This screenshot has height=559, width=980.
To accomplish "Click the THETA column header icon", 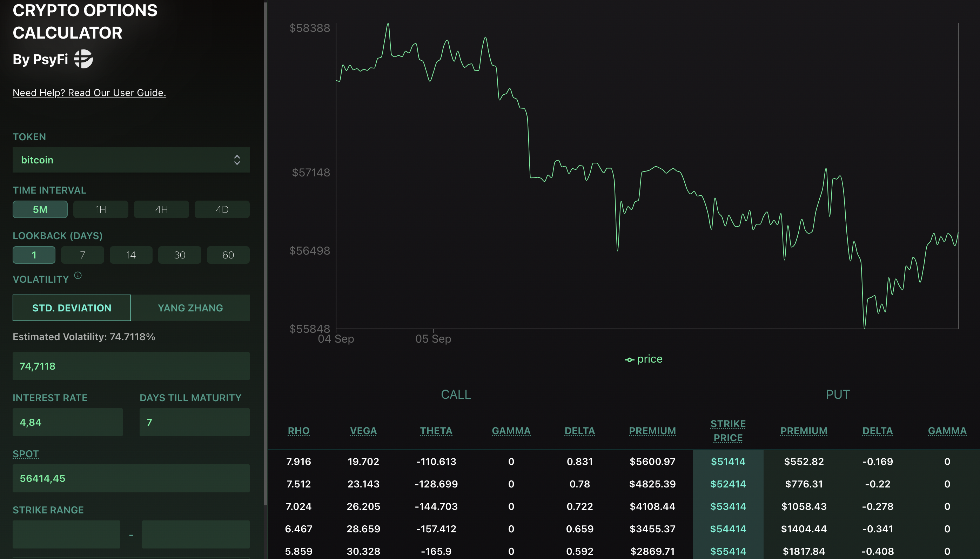I will tap(436, 430).
